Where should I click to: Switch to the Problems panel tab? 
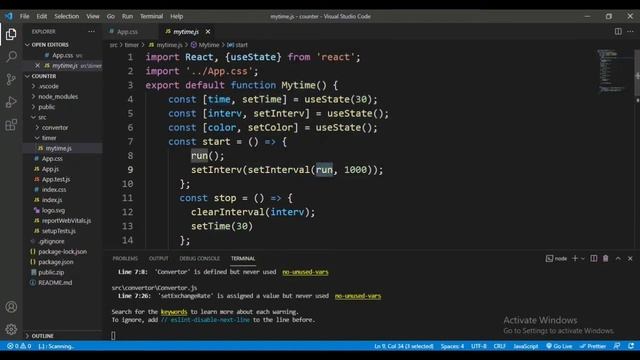(125, 258)
